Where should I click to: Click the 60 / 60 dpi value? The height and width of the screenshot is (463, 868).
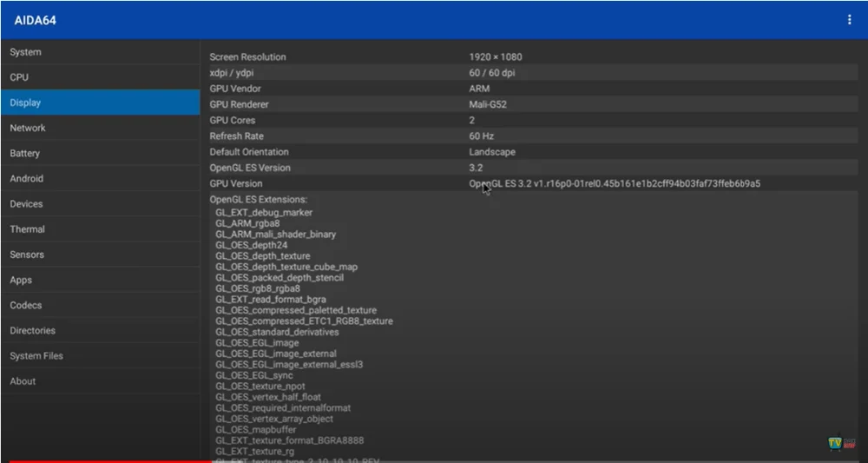point(491,73)
